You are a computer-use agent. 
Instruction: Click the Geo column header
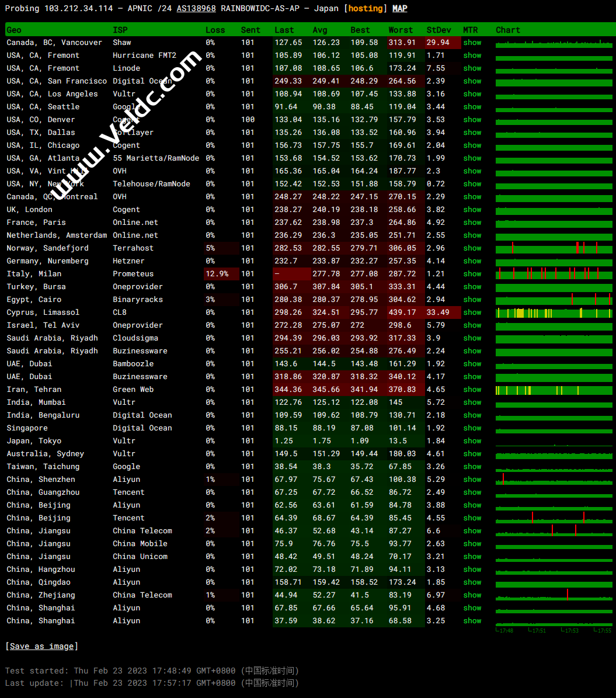pyautogui.click(x=14, y=30)
